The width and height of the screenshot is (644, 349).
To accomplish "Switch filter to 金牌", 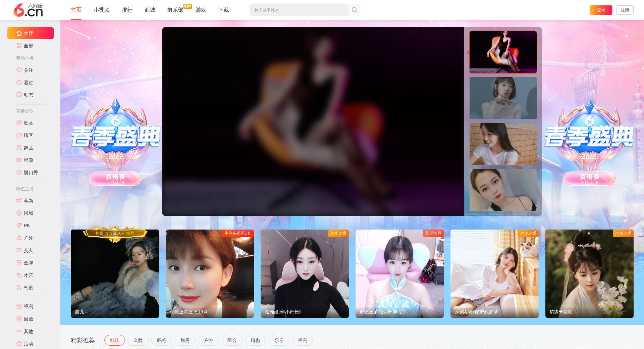I will pyautogui.click(x=138, y=340).
